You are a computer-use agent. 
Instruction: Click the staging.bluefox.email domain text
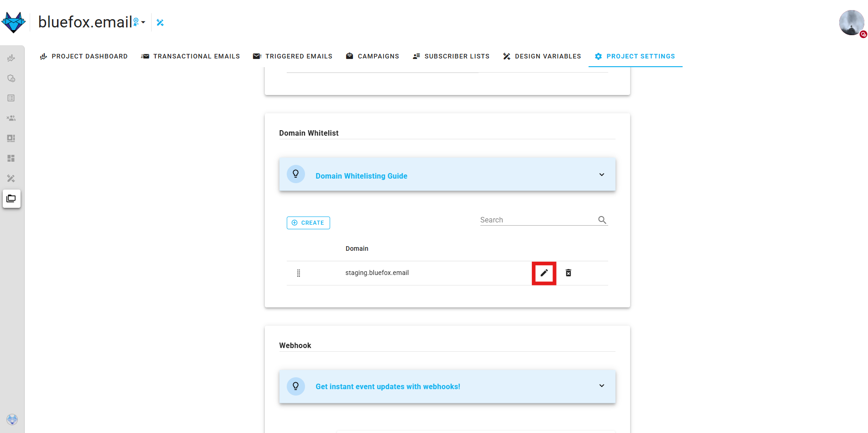(377, 273)
